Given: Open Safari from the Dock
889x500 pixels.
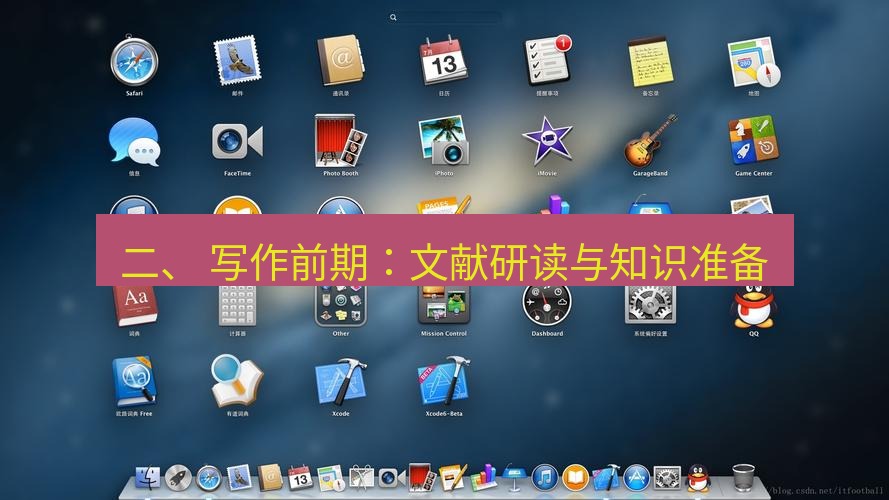Looking at the screenshot, I should coord(209,479).
